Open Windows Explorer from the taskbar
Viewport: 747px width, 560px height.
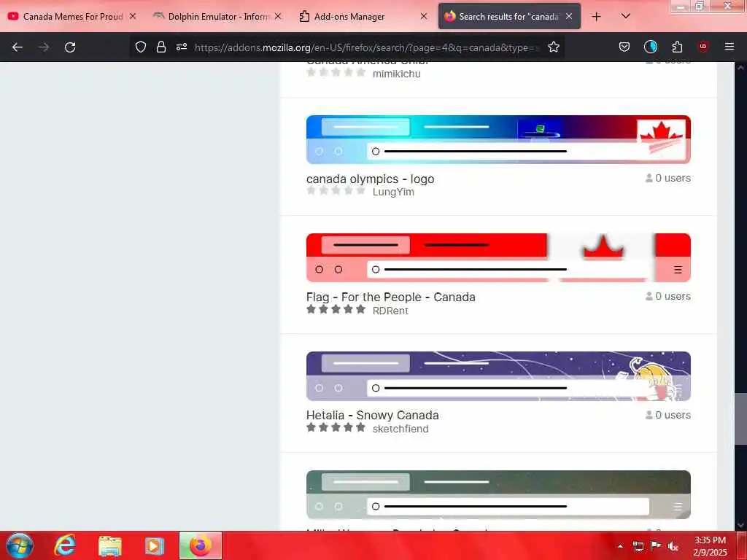110,545
